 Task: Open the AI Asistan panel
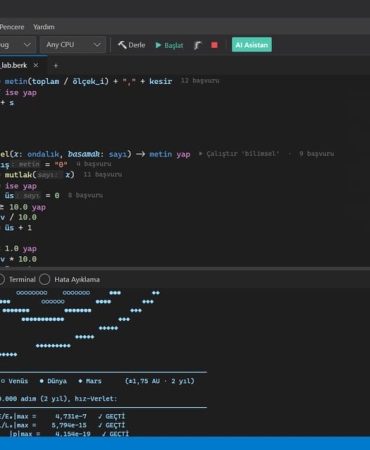tap(252, 45)
